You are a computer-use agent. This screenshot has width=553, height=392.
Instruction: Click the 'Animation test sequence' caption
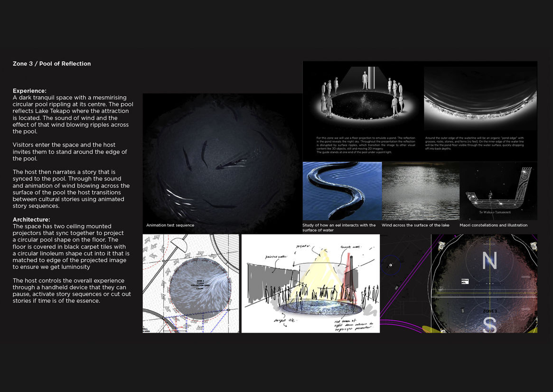pyautogui.click(x=170, y=225)
